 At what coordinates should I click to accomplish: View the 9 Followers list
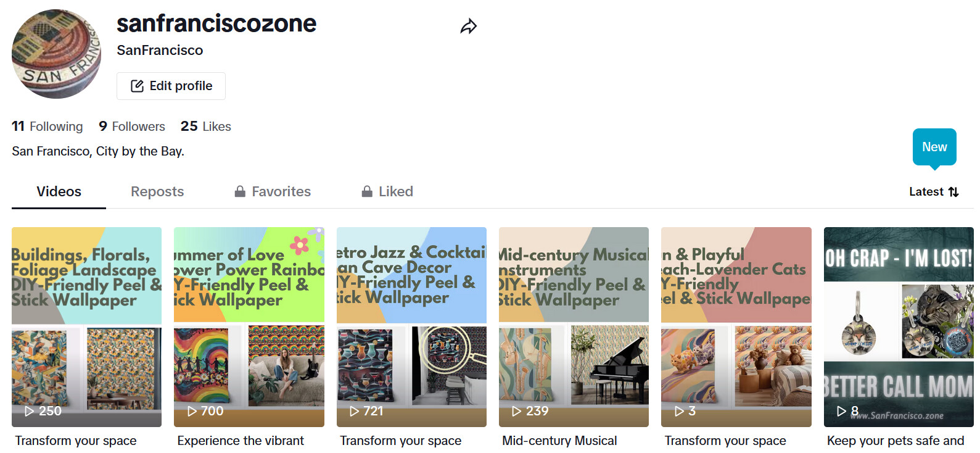coord(132,127)
